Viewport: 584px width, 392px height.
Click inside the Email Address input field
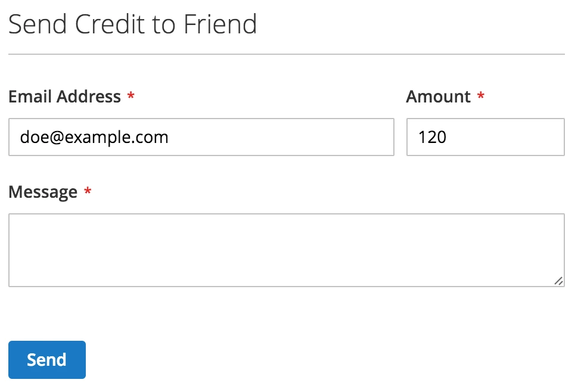200,137
